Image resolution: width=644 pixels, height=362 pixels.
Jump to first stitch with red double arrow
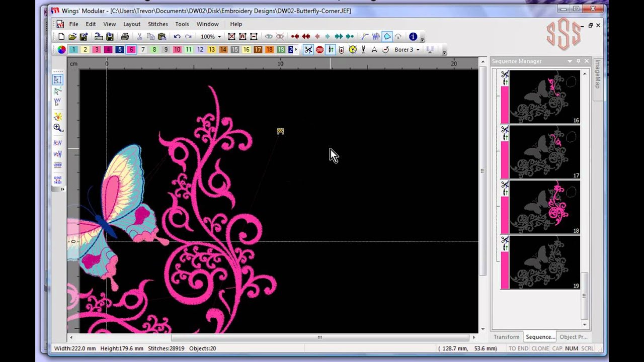coord(306,37)
